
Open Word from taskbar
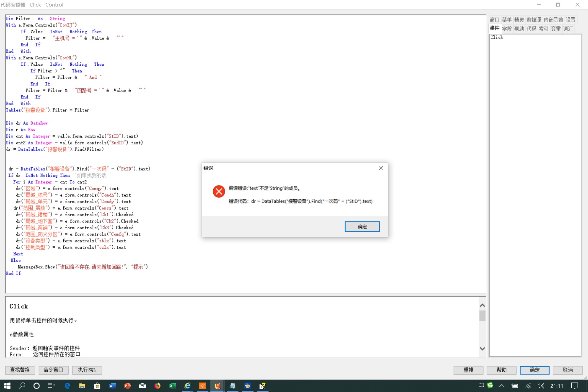pos(112,386)
